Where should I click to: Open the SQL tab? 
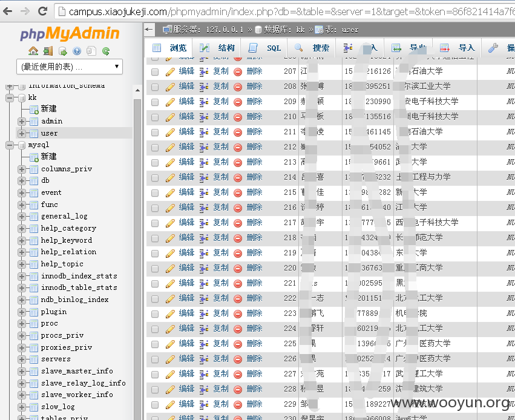pyautogui.click(x=264, y=48)
